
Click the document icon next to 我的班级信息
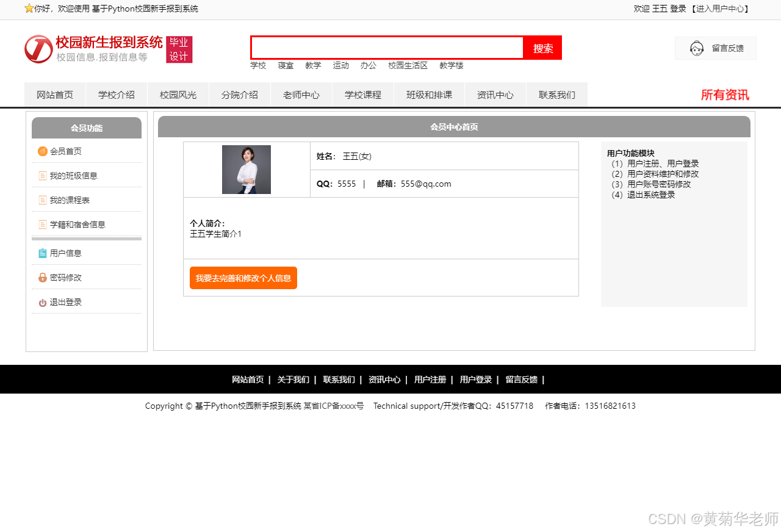pos(43,176)
